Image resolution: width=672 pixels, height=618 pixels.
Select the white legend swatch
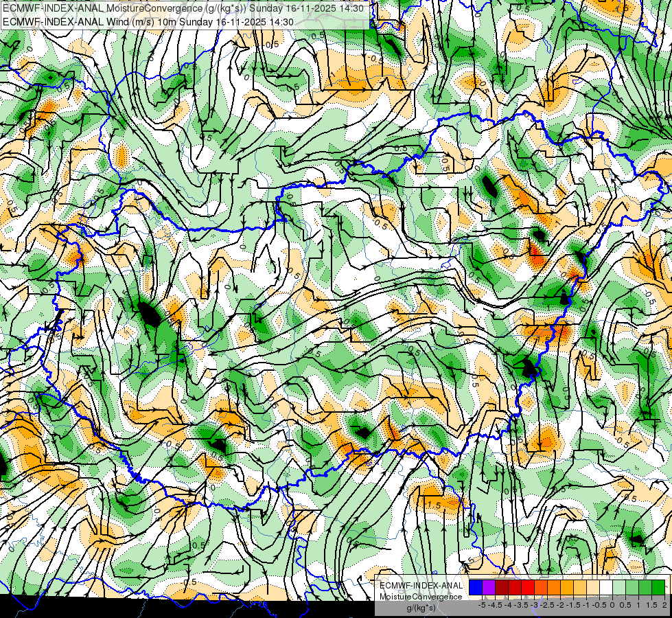606,588
